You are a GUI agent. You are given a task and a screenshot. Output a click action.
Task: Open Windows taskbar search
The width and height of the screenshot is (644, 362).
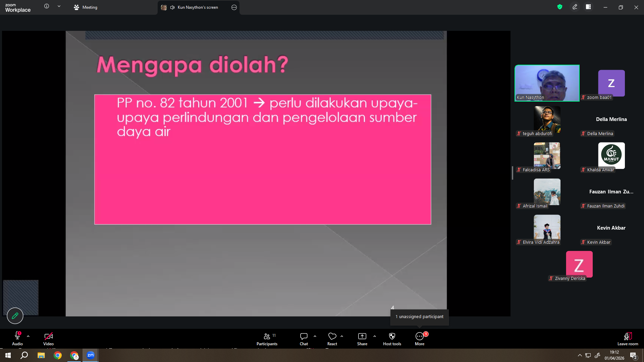24,355
